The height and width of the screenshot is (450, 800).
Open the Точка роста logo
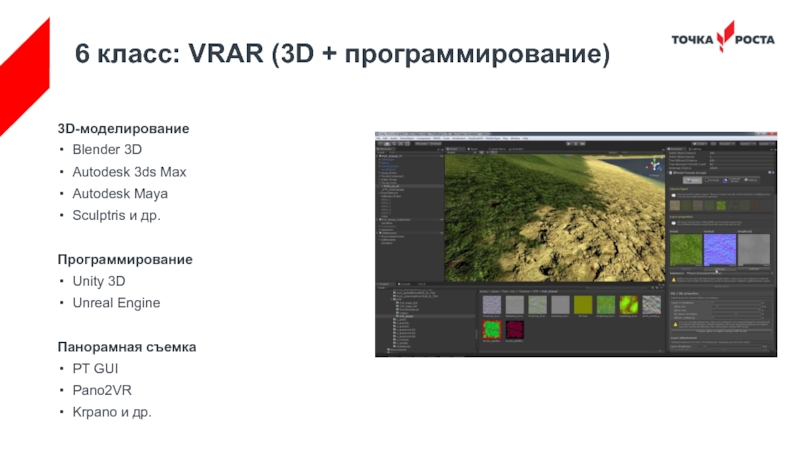(x=723, y=37)
